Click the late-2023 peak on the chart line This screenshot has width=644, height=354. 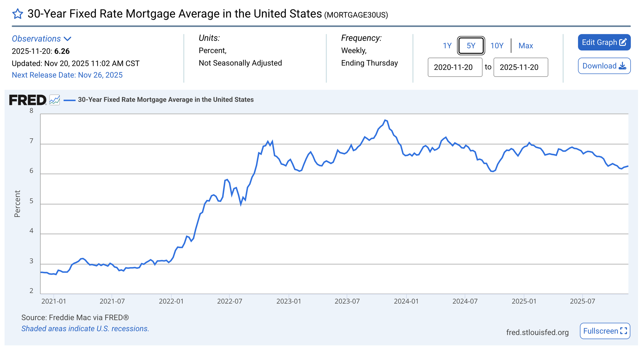(385, 120)
